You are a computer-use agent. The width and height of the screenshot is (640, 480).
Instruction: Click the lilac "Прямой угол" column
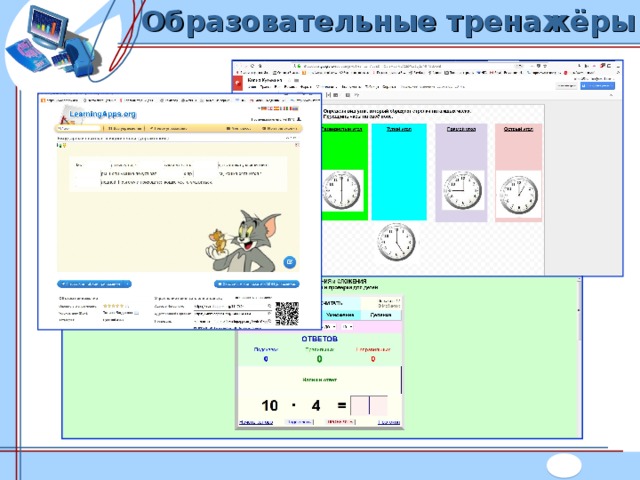click(x=461, y=173)
